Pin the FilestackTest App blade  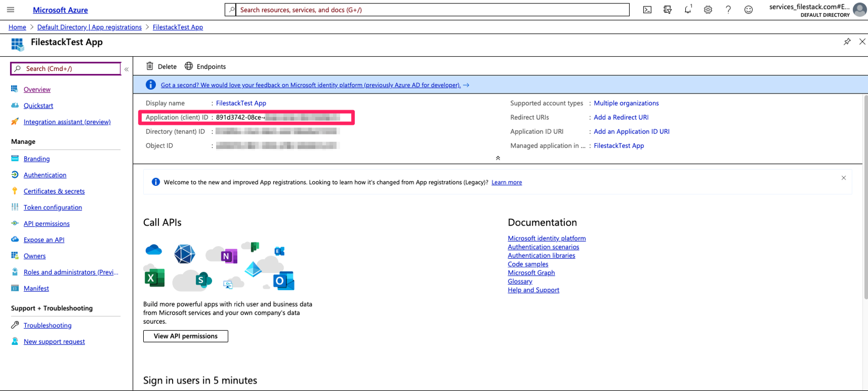(847, 41)
